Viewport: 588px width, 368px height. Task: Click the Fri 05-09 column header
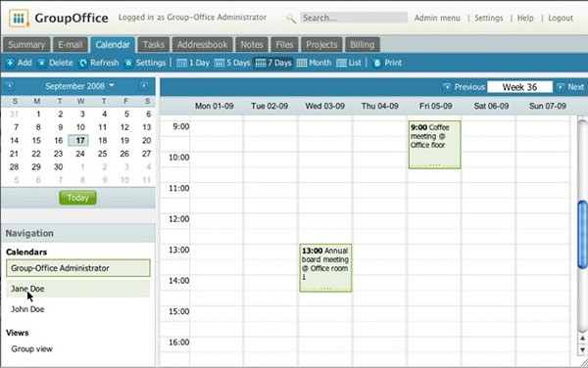(435, 106)
